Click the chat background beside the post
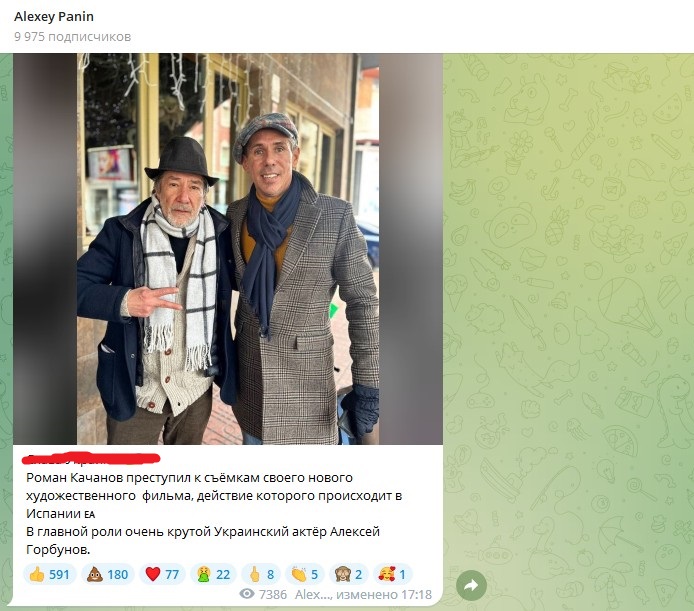Image resolution: width=694 pixels, height=611 pixels. tap(568, 310)
